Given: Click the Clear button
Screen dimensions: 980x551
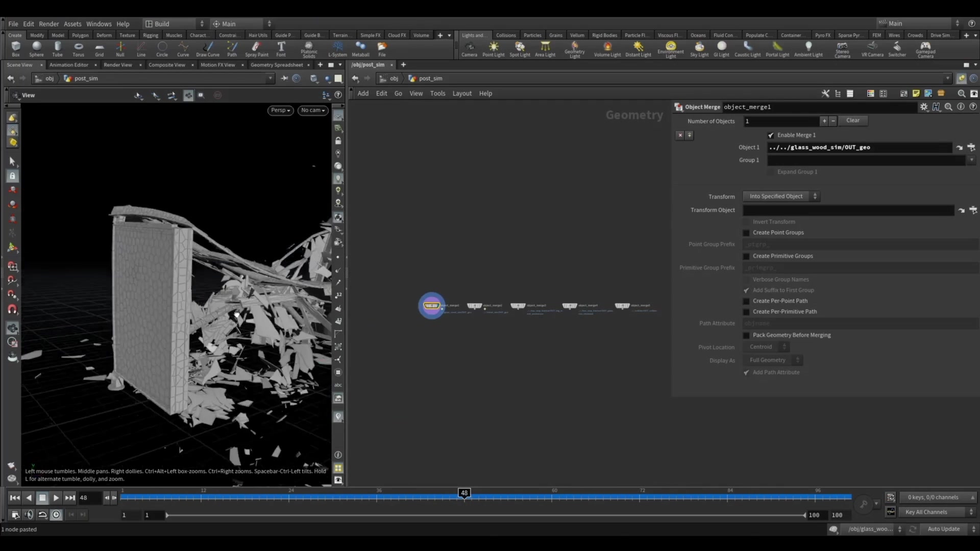Looking at the screenshot, I should (x=852, y=120).
